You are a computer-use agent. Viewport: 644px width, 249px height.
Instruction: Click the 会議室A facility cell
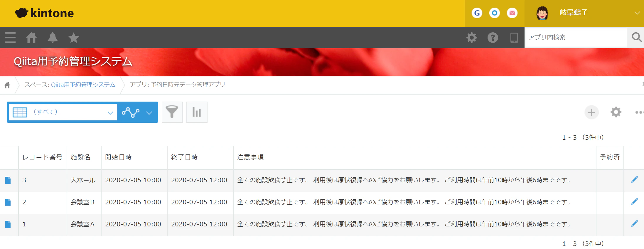[84, 224]
